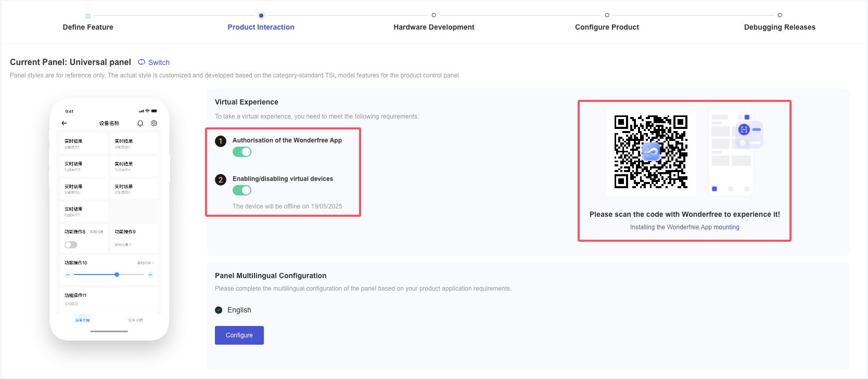
Task: Click the Virtual Experience heading
Action: click(x=247, y=102)
